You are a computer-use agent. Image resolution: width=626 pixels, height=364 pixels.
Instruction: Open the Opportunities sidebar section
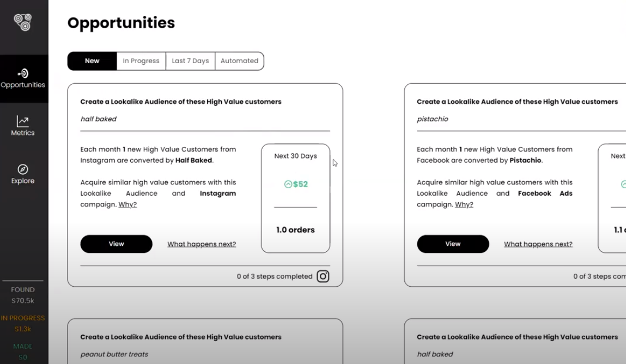pyautogui.click(x=23, y=78)
